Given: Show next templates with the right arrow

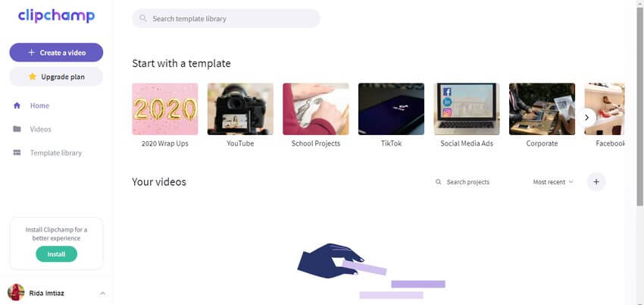Looking at the screenshot, I should (x=587, y=118).
